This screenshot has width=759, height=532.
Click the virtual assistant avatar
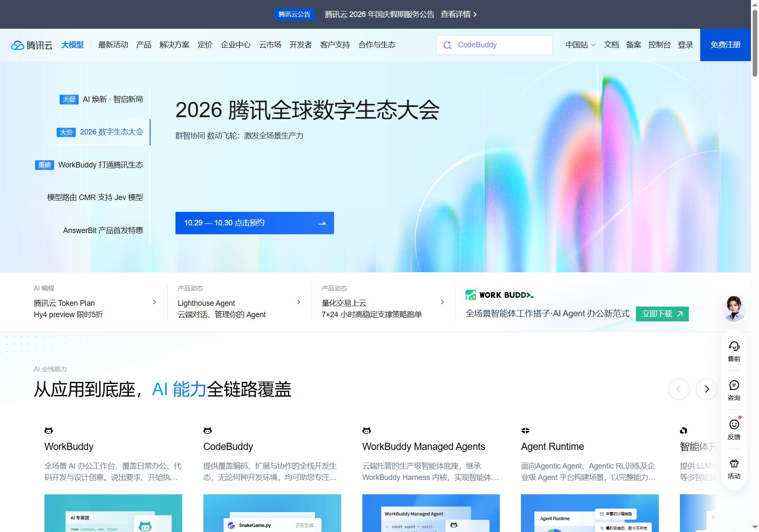(x=734, y=309)
